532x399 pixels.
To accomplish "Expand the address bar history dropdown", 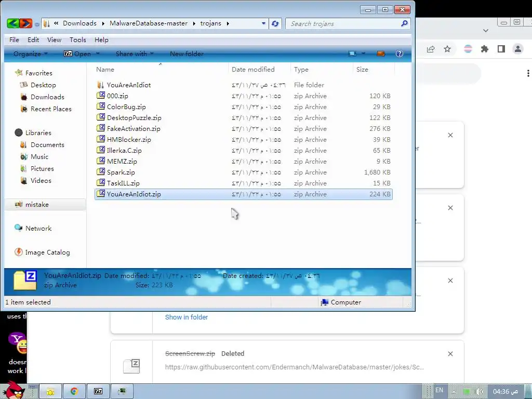I will [263, 23].
